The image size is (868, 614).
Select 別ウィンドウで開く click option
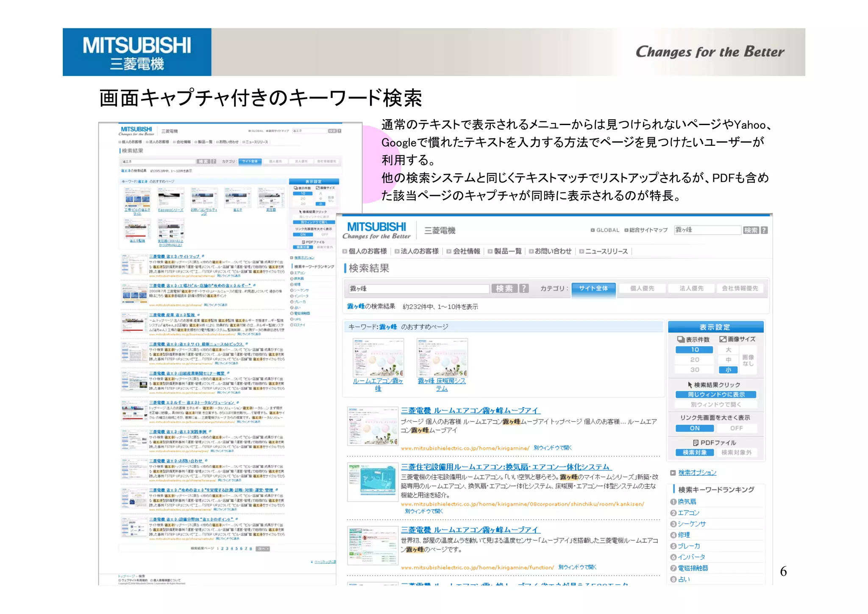(x=716, y=405)
